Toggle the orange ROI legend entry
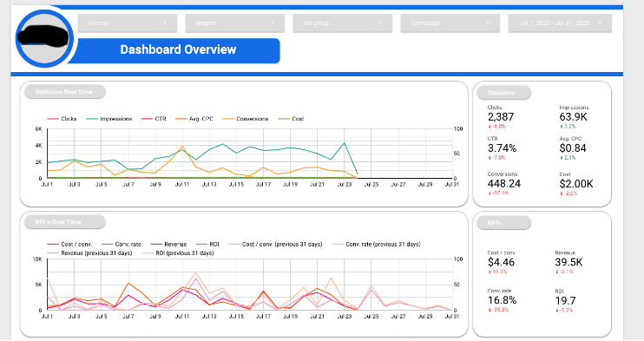Image resolution: width=644 pixels, height=341 pixels. (x=207, y=244)
